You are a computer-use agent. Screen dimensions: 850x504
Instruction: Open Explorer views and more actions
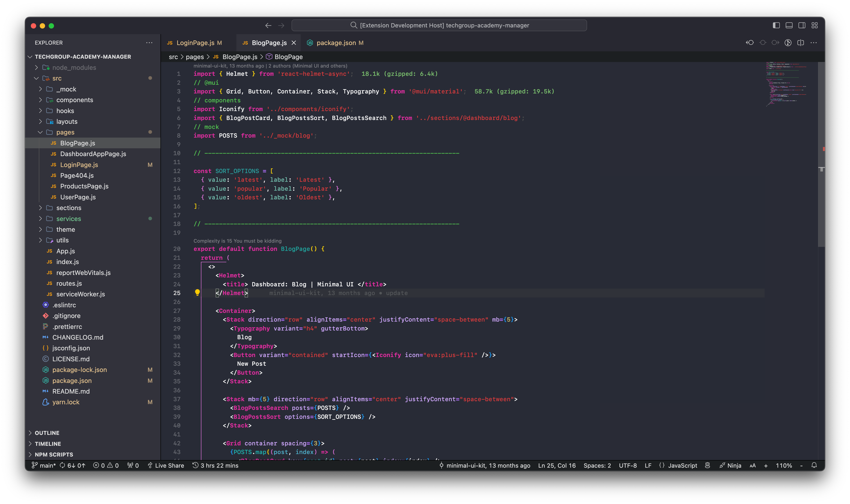(149, 43)
